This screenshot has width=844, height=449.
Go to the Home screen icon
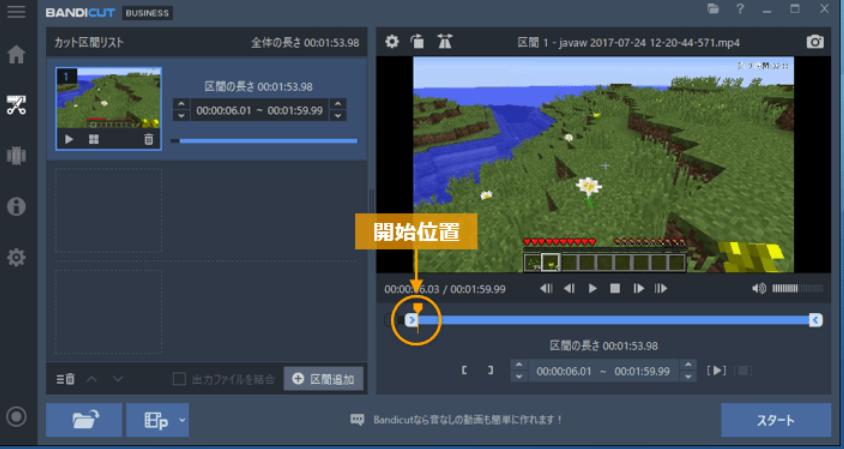16,54
